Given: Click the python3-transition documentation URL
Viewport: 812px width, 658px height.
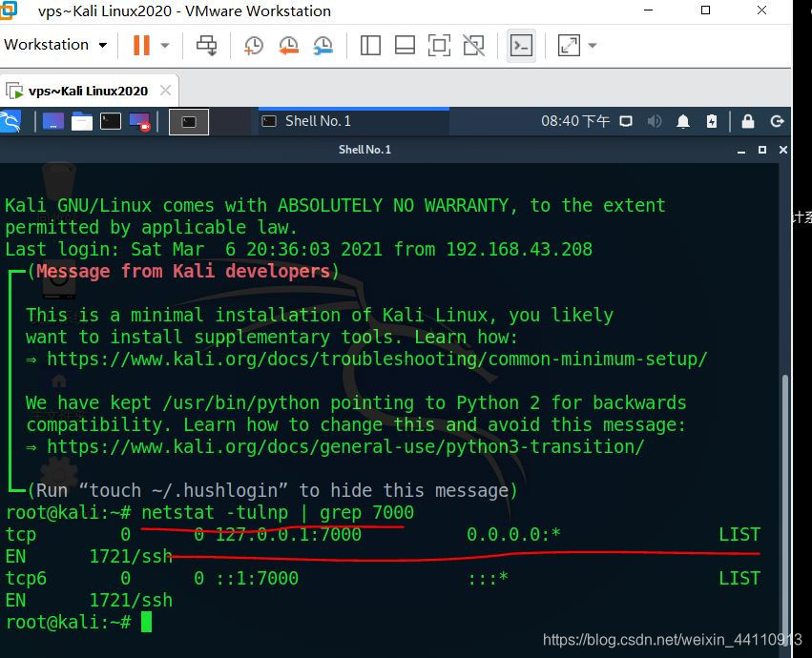Looking at the screenshot, I should (x=345, y=446).
